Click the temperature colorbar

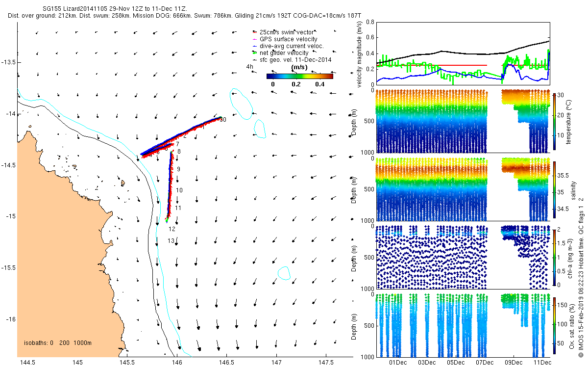tap(554, 121)
